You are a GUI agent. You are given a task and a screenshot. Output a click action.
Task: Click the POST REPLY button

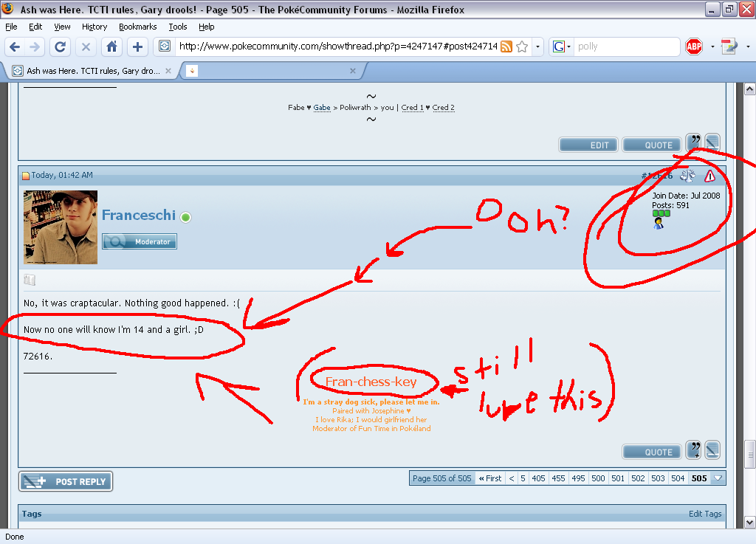coord(66,481)
